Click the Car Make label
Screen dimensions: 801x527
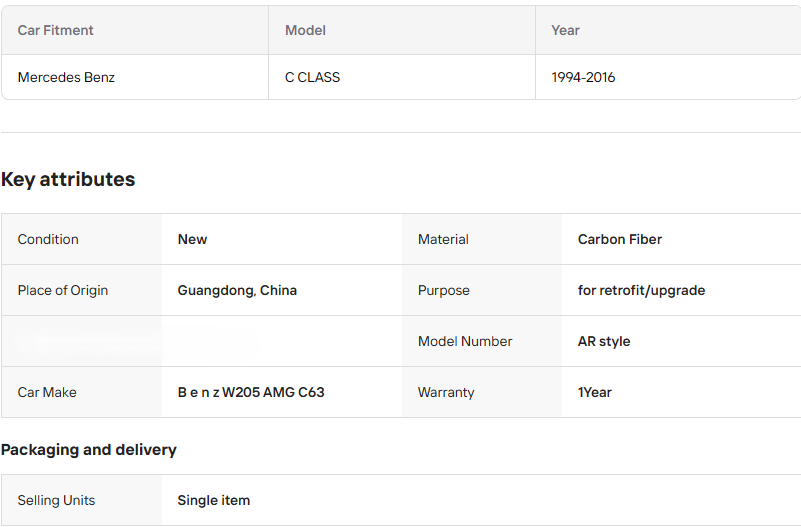click(47, 392)
